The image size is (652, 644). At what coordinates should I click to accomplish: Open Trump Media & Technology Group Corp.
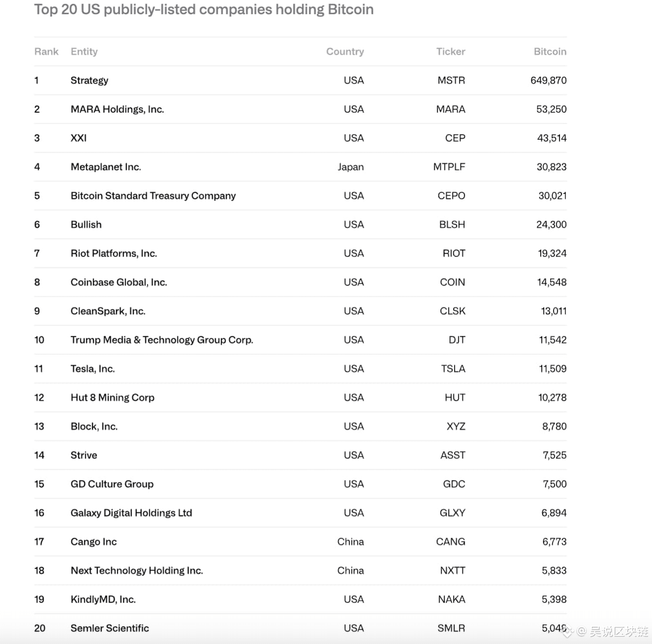[162, 340]
